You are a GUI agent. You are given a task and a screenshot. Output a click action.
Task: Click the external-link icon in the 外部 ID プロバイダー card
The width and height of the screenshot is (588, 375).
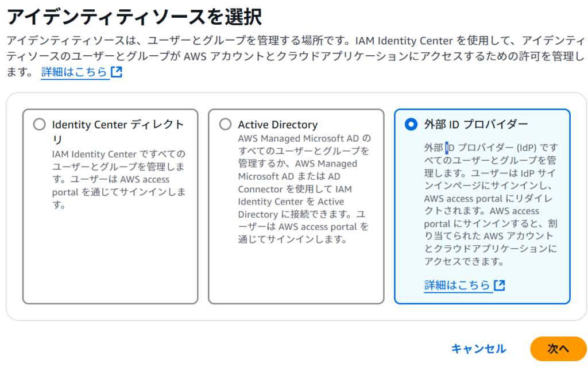tap(500, 285)
